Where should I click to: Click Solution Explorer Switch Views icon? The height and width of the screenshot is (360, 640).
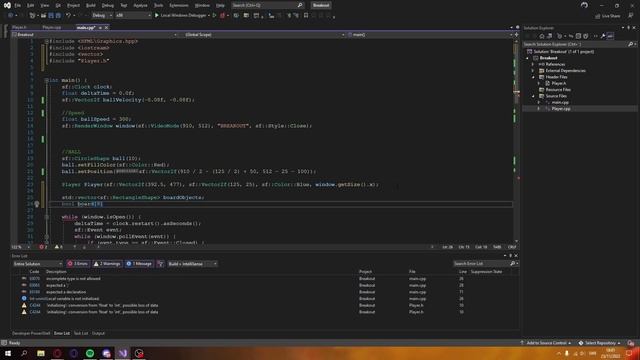[x=549, y=36]
